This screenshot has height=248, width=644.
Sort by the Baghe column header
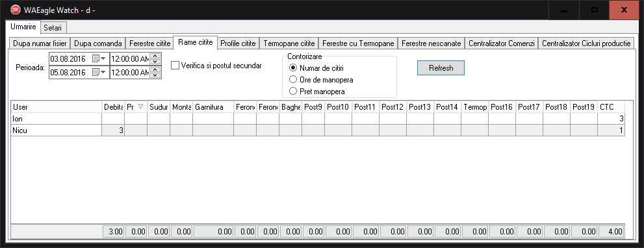pyautogui.click(x=290, y=106)
